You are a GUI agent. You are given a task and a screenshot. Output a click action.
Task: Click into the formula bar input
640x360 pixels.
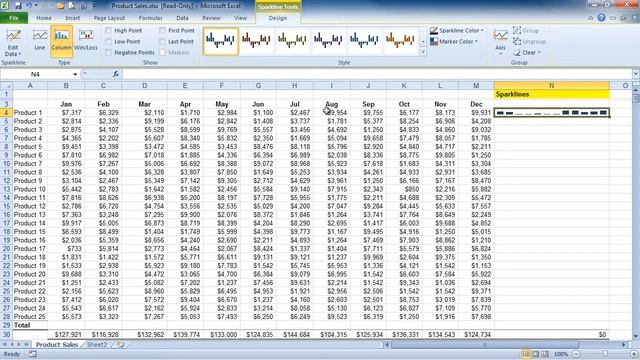click(377, 74)
